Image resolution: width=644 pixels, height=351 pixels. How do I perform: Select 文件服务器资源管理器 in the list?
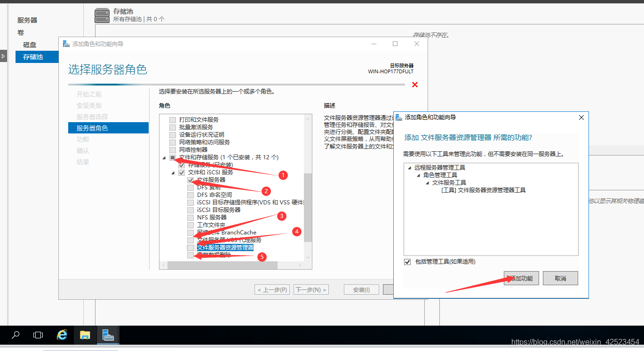[226, 247]
